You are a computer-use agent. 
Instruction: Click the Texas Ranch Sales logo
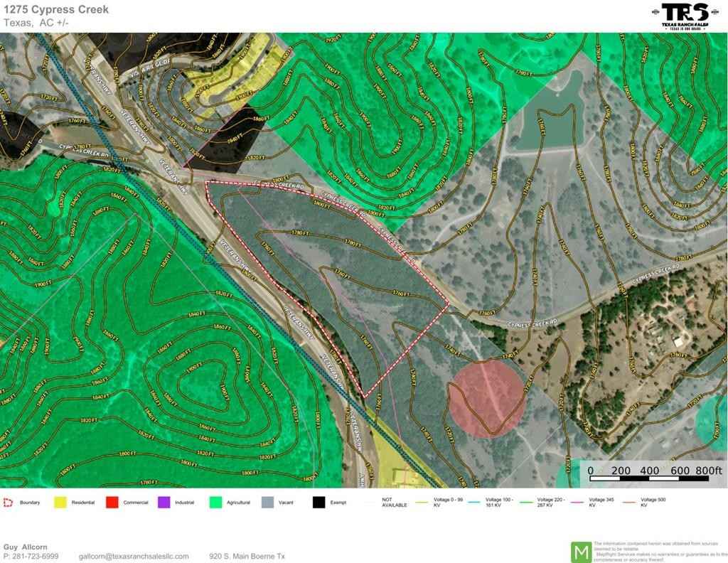pyautogui.click(x=685, y=15)
